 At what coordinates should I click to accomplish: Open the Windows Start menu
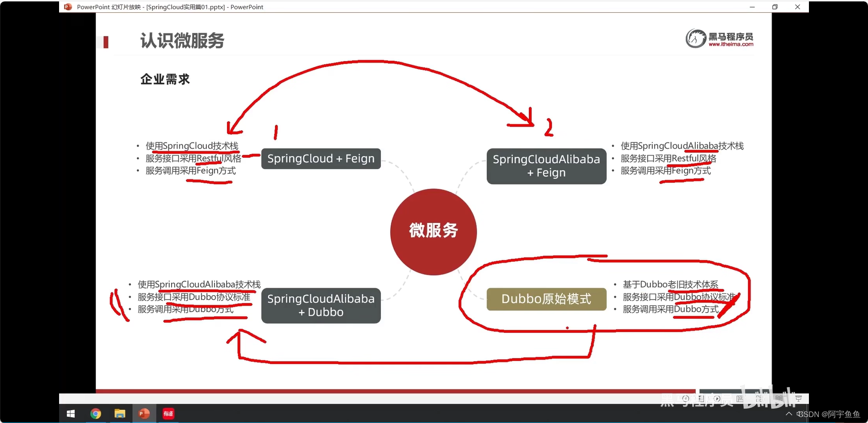71,414
